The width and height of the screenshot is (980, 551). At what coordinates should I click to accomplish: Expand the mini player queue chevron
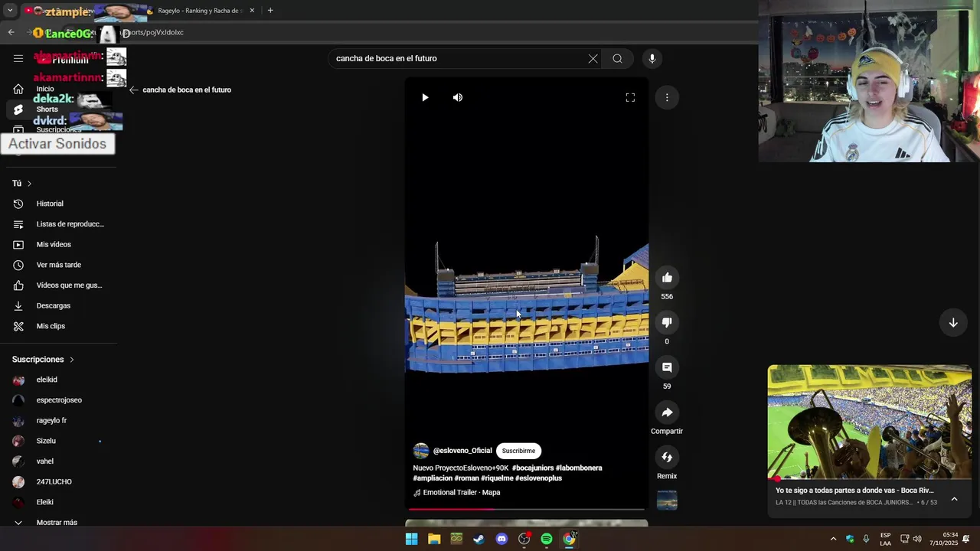click(954, 499)
